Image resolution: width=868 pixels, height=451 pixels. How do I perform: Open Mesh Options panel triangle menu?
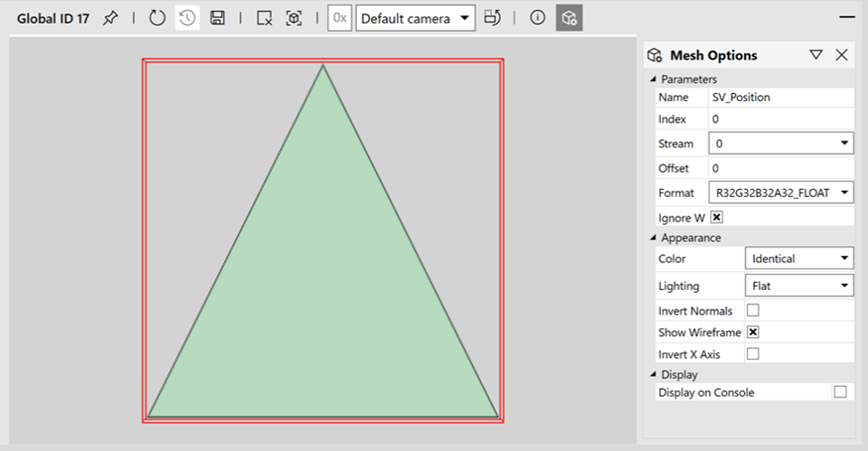point(816,55)
